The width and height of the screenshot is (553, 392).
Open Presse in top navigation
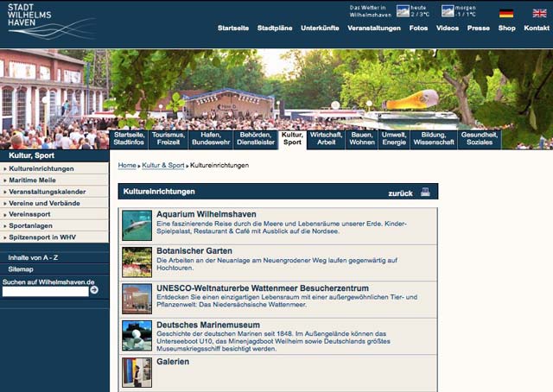click(x=479, y=28)
